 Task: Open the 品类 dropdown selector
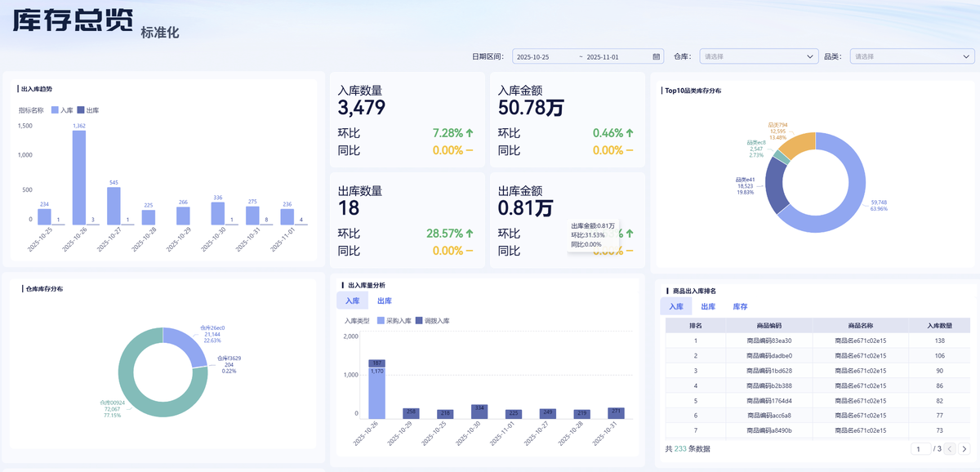coord(911,56)
